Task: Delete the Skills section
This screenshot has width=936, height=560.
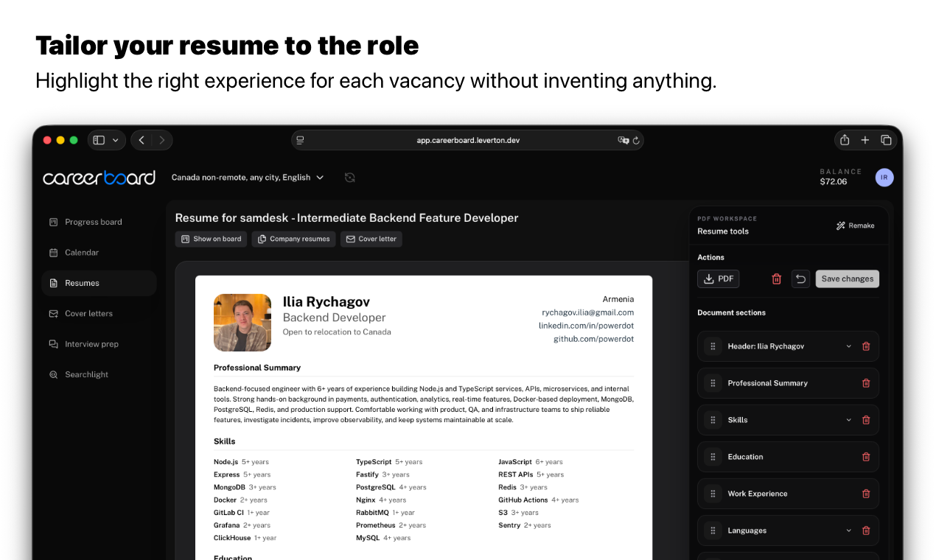Action: (866, 420)
